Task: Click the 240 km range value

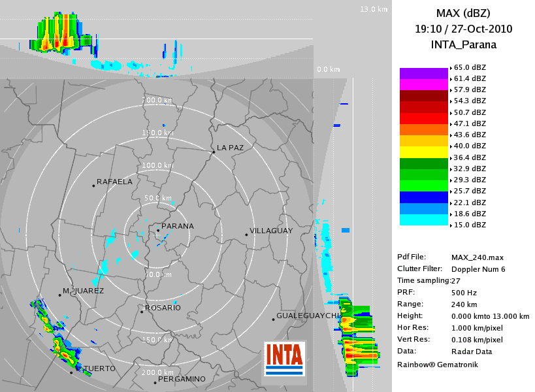Action: 464,304
